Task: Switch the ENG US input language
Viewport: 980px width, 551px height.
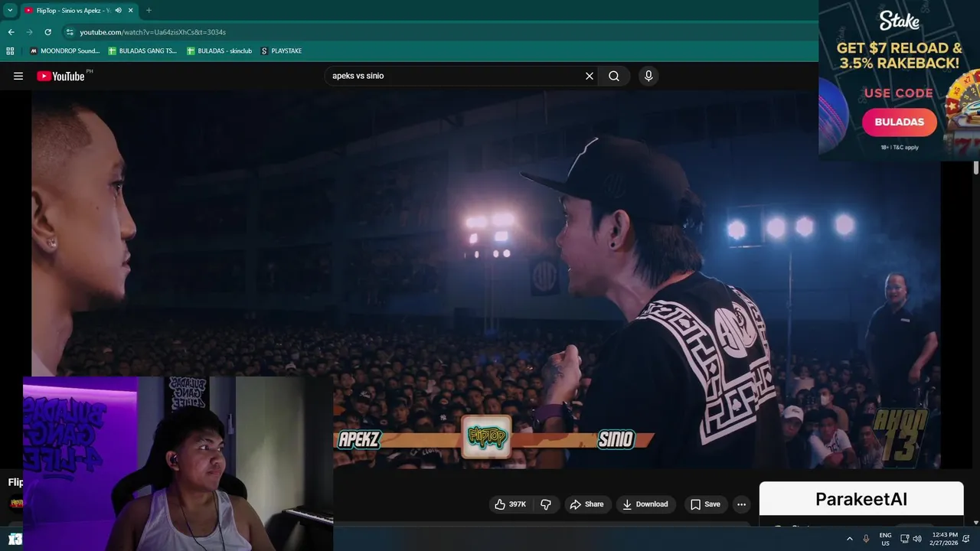Action: (x=885, y=539)
